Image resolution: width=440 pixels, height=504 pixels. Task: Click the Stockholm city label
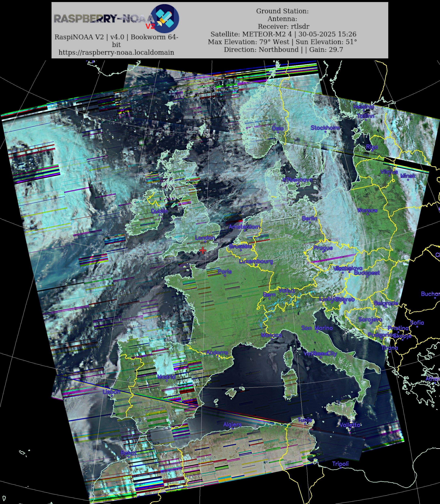(325, 128)
